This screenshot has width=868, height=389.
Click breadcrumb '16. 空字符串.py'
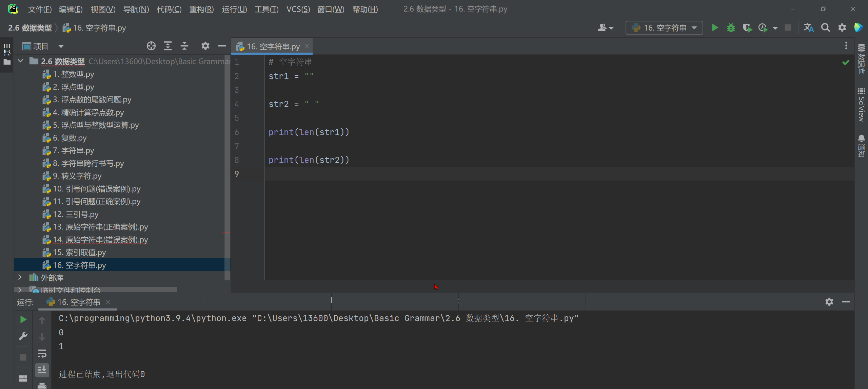click(x=95, y=28)
